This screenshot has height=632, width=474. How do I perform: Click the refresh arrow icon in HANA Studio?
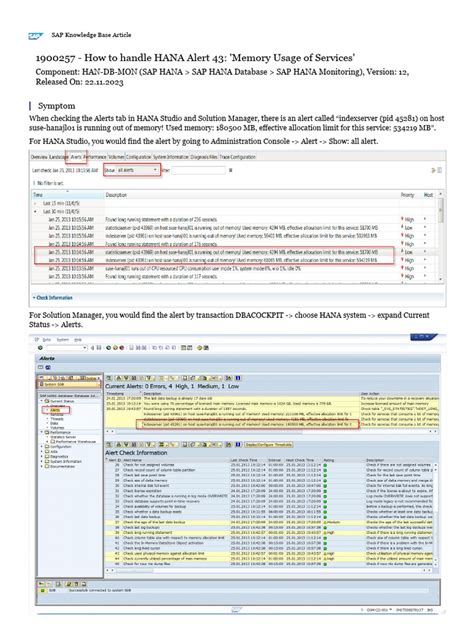[x=434, y=170]
